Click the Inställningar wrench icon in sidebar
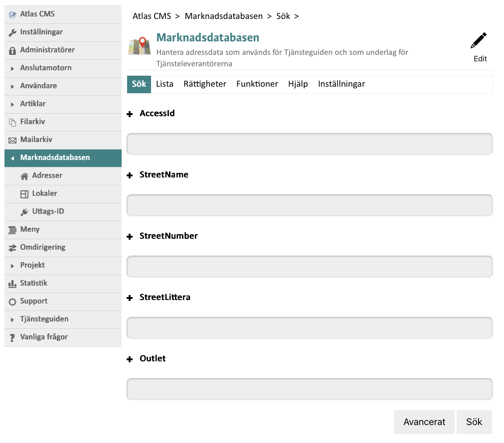The width and height of the screenshot is (504, 443). (12, 32)
